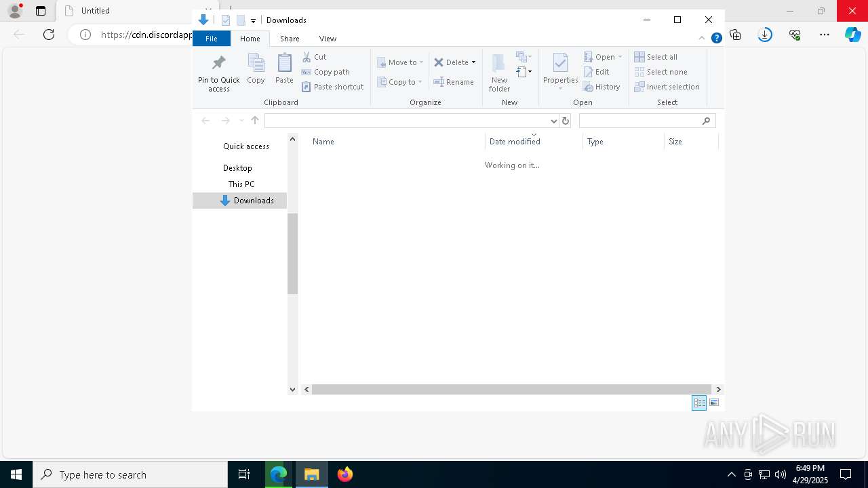Expand the address bar history dropdown
Viewport: 868px width, 488px height.
coord(554,121)
